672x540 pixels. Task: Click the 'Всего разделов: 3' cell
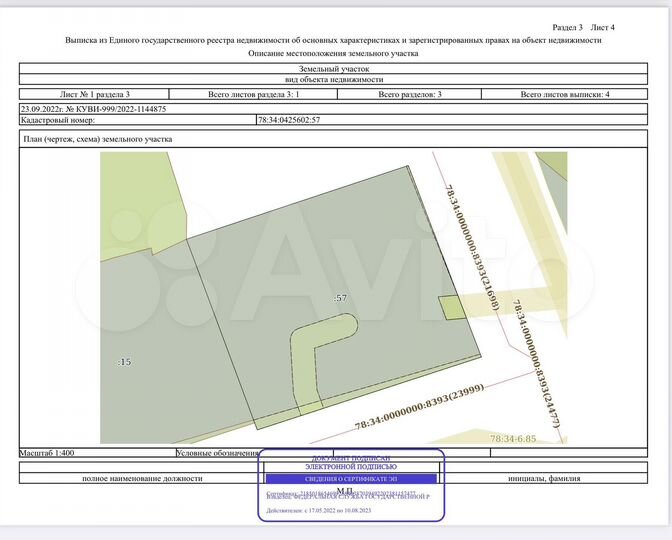pos(411,94)
